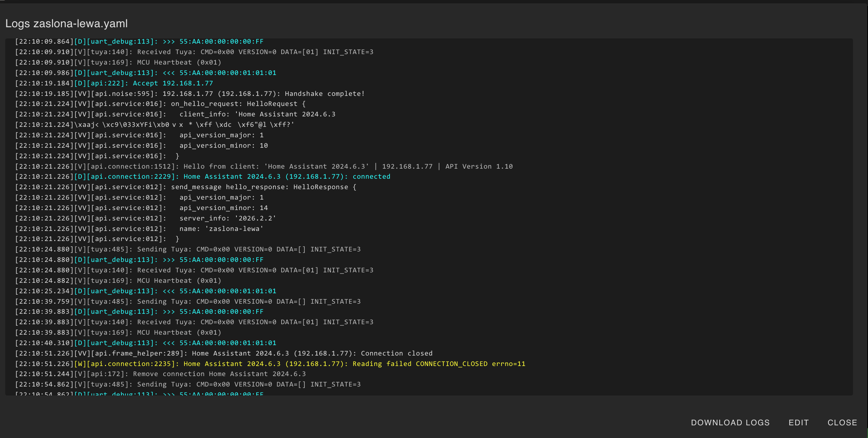868x438 pixels.
Task: Select the 'api_version_minor: 10' line
Action: click(141, 146)
